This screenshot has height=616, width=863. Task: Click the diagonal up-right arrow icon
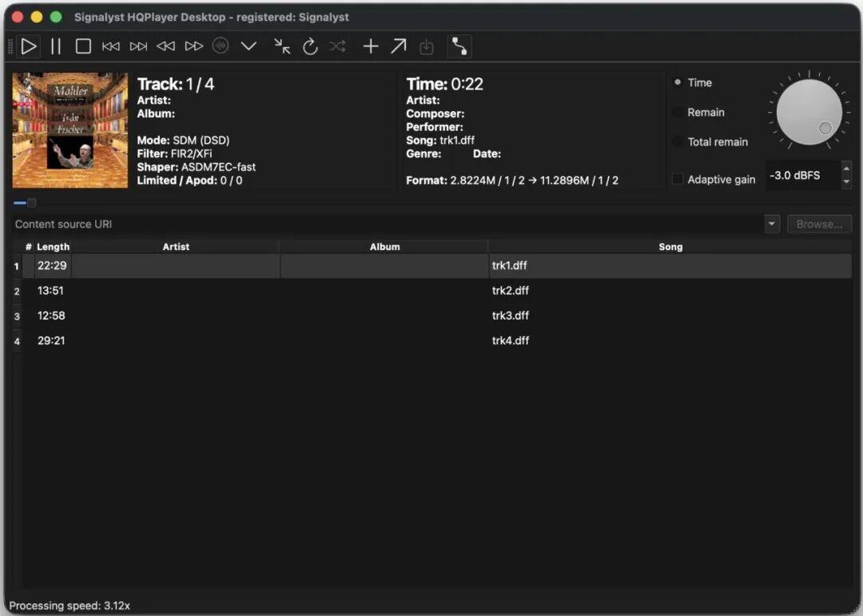399,46
